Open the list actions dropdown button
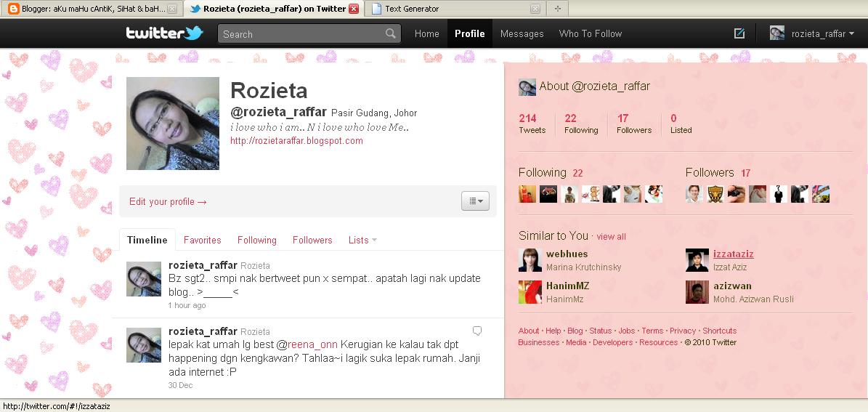 point(476,201)
